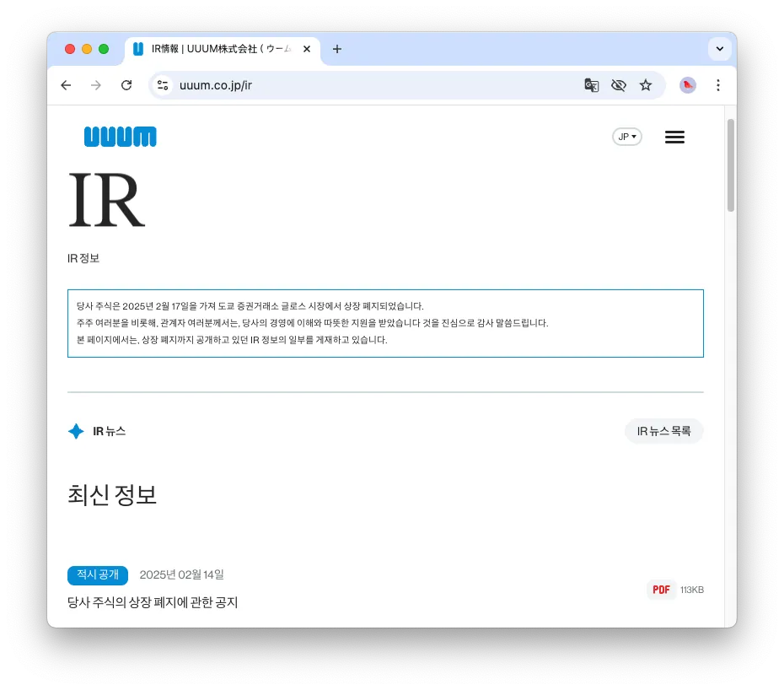This screenshot has height=690, width=784.
Task: Click the 최신 정보 heading
Action: 112,495
